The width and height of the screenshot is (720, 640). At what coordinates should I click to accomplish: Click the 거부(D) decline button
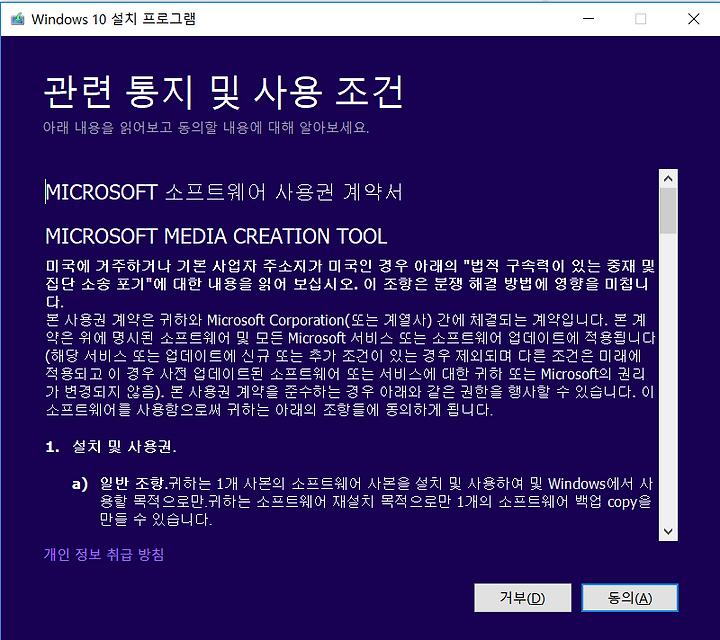click(x=523, y=598)
